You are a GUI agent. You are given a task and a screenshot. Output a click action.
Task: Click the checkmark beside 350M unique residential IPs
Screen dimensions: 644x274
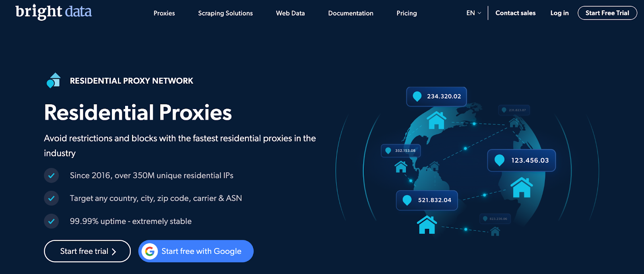pos(52,175)
